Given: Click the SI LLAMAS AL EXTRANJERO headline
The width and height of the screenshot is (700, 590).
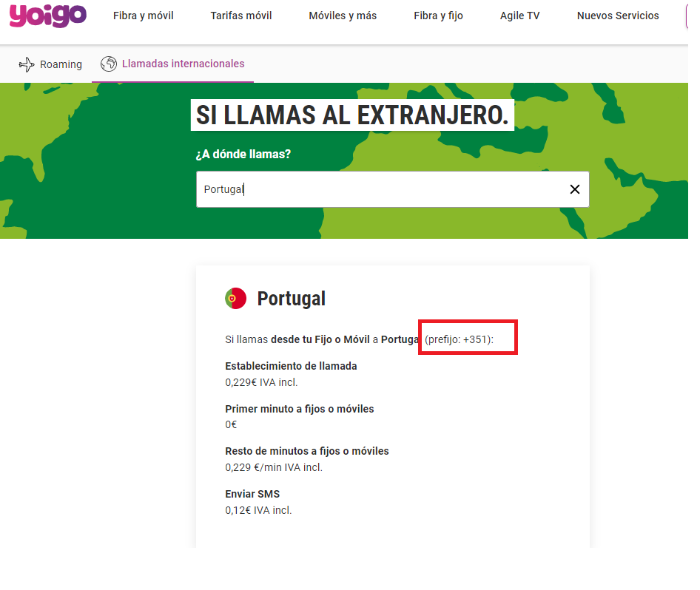Looking at the screenshot, I should pos(352,115).
